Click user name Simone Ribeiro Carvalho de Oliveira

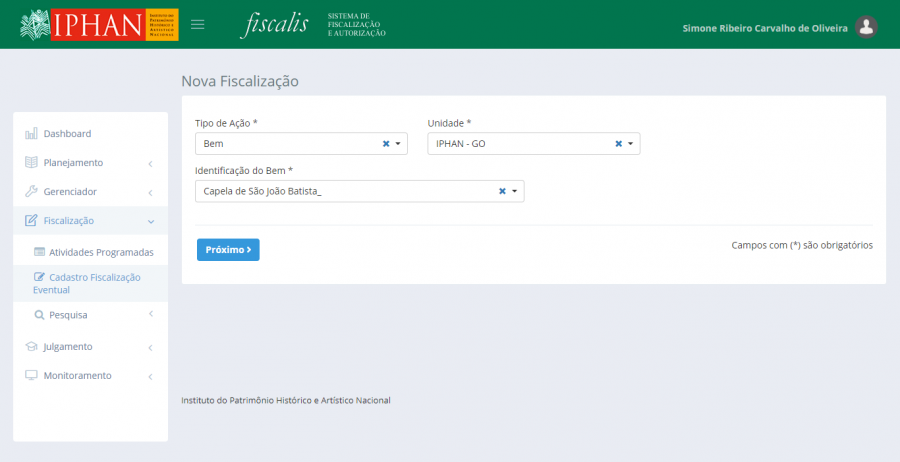click(x=764, y=28)
